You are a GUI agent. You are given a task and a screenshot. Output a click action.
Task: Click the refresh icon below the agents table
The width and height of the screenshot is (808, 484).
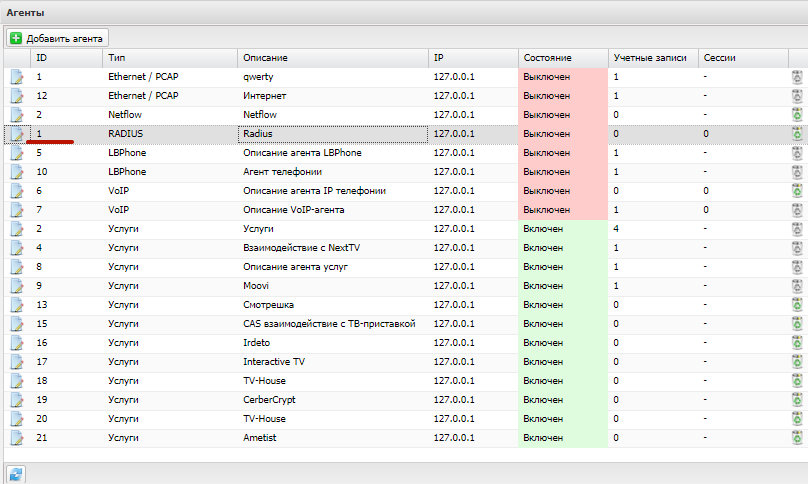[x=16, y=474]
